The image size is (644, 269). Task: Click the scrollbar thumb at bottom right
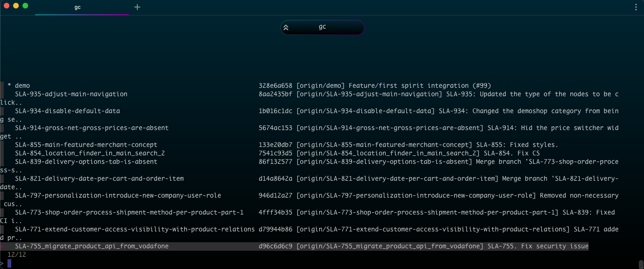coord(641,264)
